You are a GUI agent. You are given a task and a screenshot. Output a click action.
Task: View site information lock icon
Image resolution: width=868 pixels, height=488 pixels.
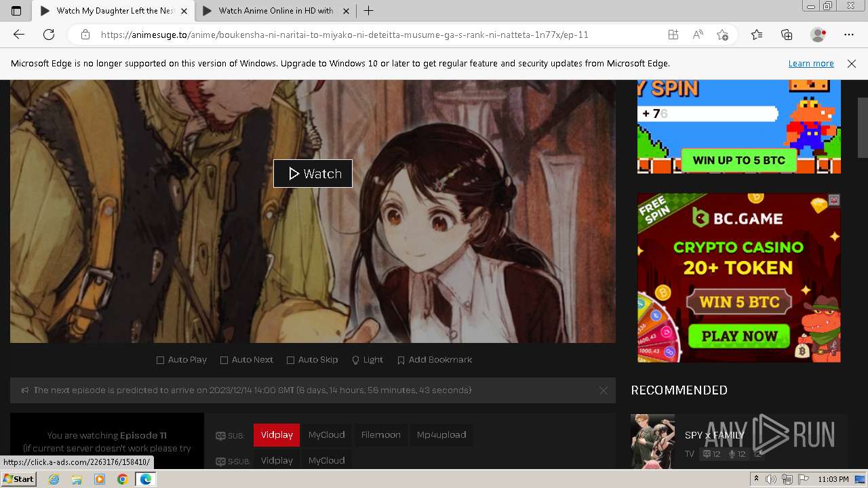[x=85, y=35]
